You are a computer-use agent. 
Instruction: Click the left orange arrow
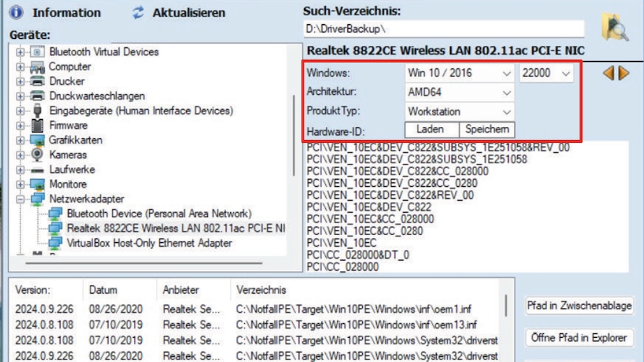608,73
